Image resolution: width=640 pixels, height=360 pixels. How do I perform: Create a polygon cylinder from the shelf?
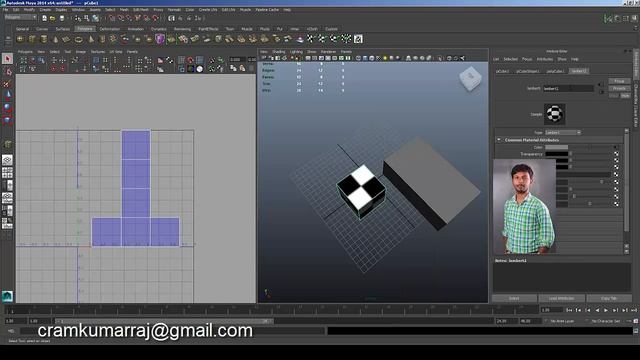(44, 39)
